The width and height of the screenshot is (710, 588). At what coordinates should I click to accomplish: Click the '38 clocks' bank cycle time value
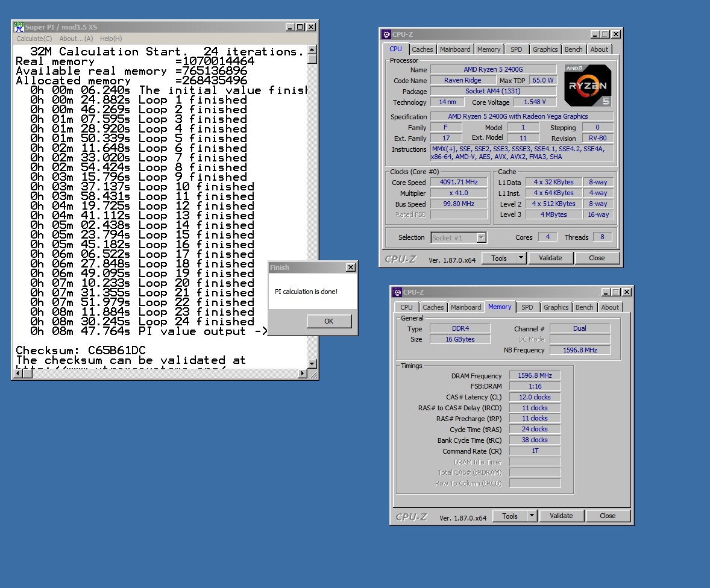pos(535,440)
